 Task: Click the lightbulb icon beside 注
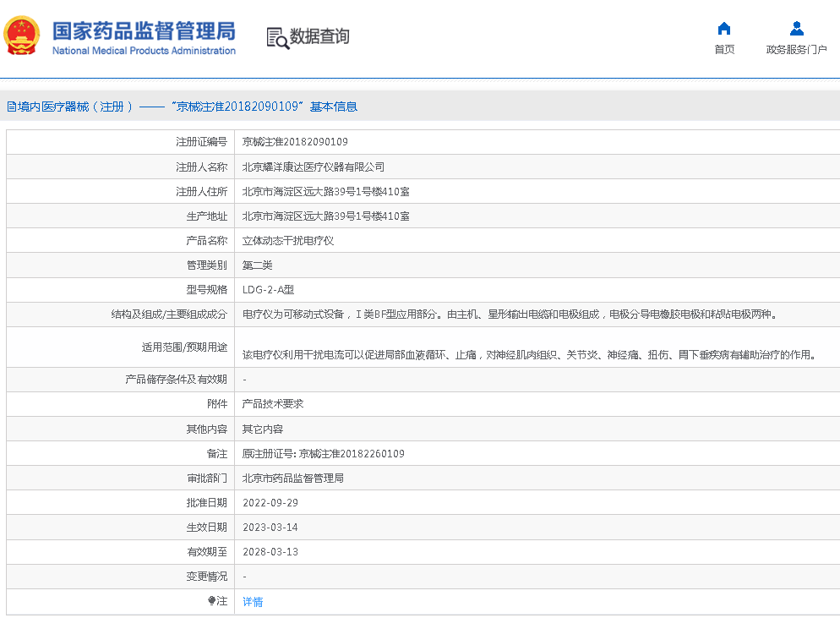[x=211, y=601]
